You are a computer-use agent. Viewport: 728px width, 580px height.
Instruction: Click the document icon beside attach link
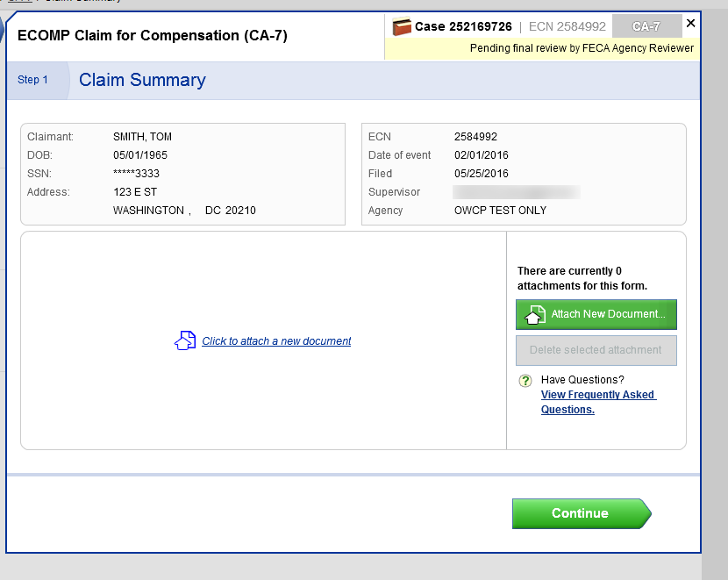coord(185,341)
